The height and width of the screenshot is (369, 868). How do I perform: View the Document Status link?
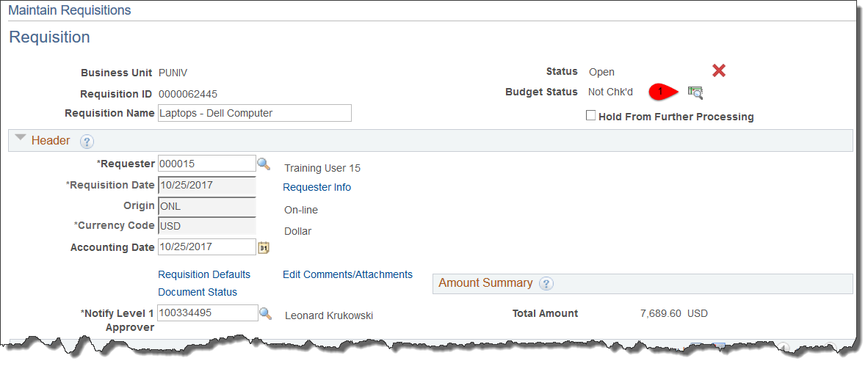tap(198, 292)
